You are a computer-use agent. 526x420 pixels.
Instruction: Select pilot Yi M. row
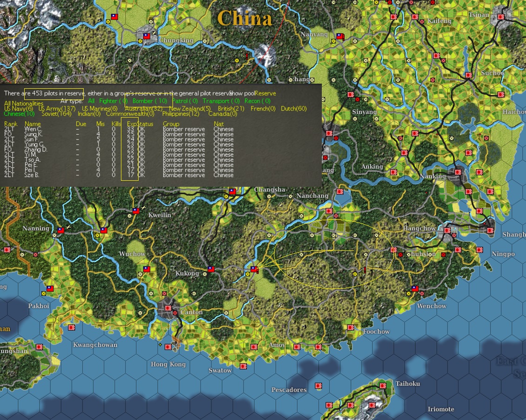pos(119,155)
